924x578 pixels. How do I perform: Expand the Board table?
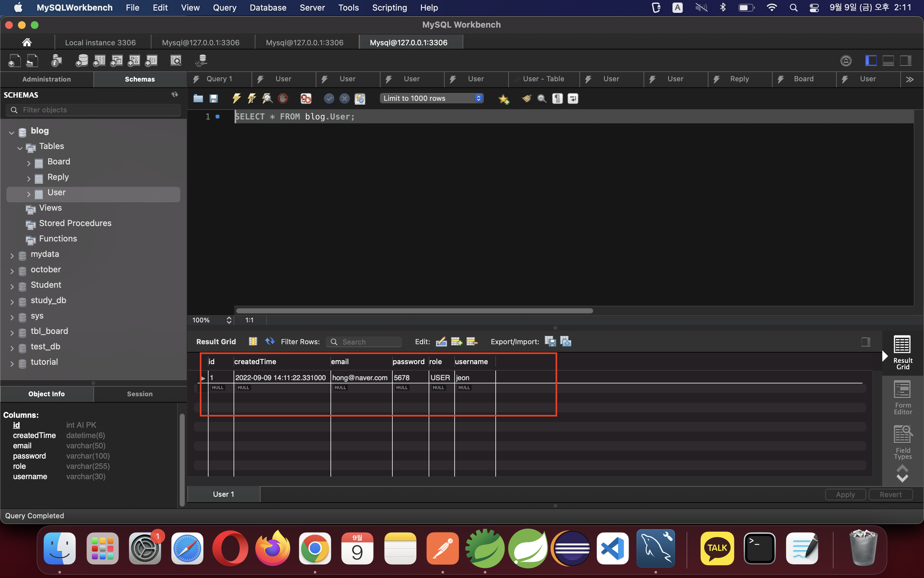click(29, 163)
